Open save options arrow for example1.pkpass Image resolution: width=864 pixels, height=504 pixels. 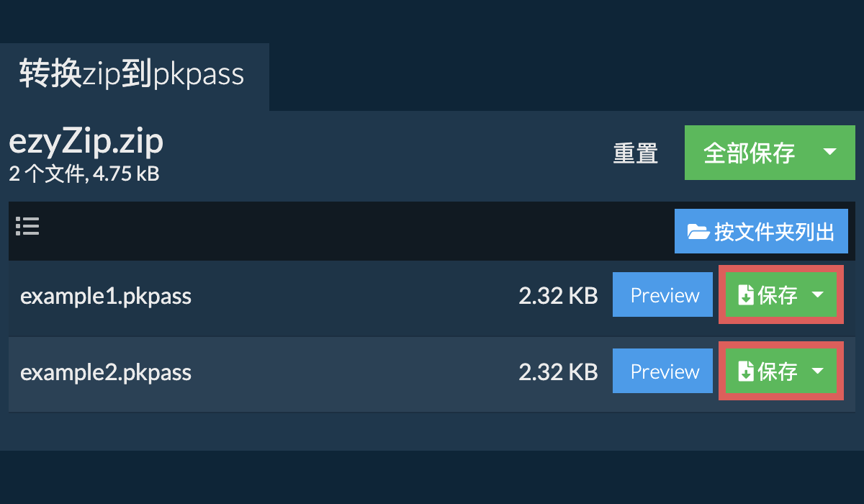coord(818,294)
